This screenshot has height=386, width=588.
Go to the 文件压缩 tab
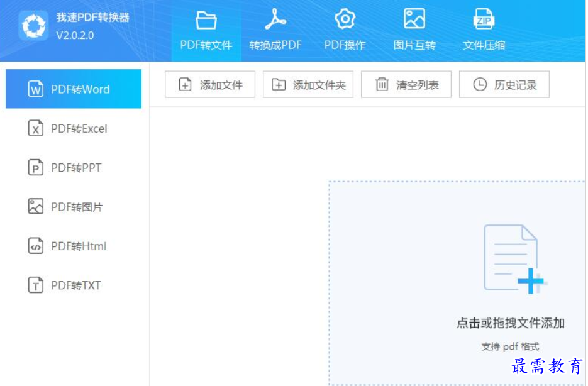click(484, 31)
